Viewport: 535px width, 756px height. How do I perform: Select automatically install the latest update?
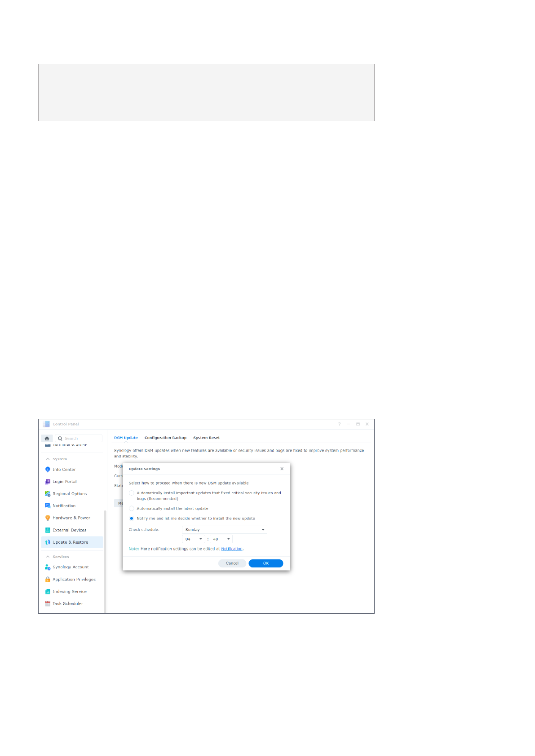[x=132, y=509]
